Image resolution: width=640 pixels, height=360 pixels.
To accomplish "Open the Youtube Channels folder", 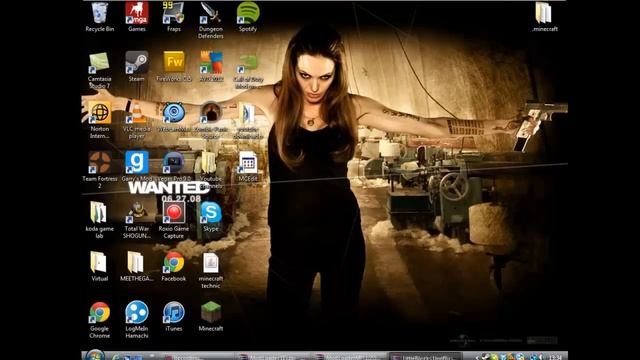I will point(208,163).
